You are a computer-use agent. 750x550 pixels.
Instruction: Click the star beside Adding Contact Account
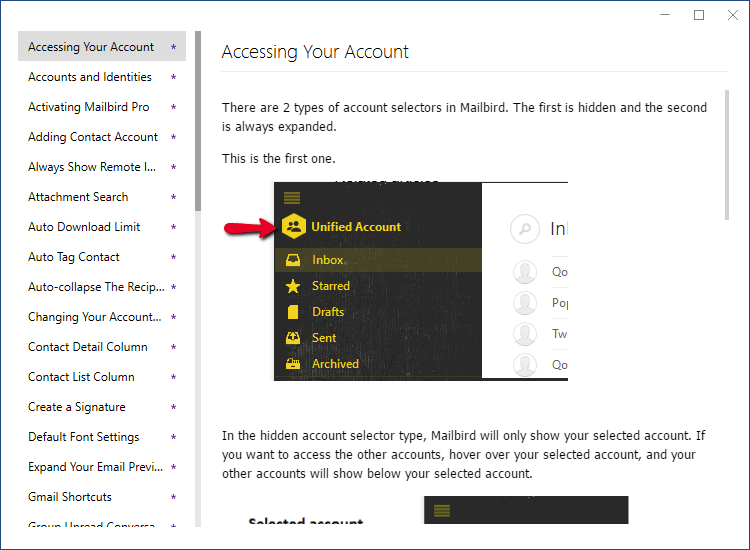coord(174,137)
